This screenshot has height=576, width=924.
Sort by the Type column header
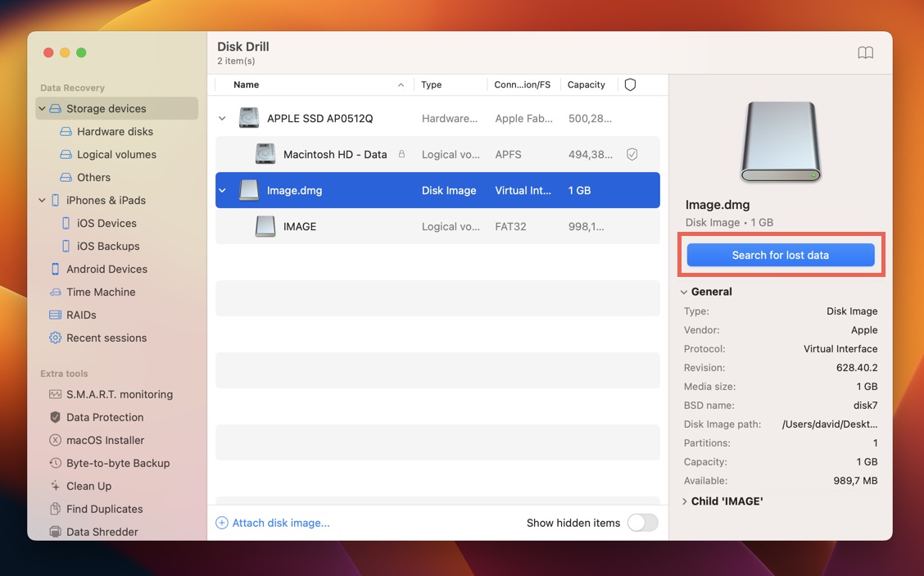click(x=432, y=84)
